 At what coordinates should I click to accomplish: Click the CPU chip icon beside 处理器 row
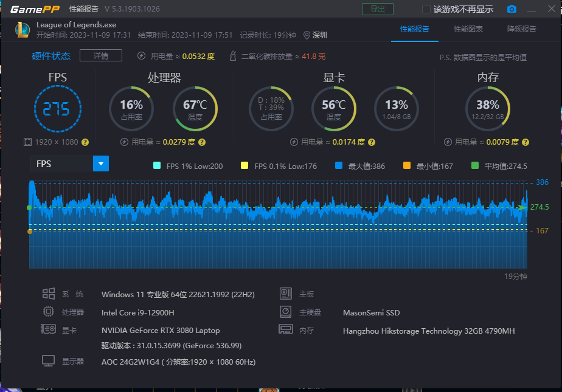[x=49, y=311]
